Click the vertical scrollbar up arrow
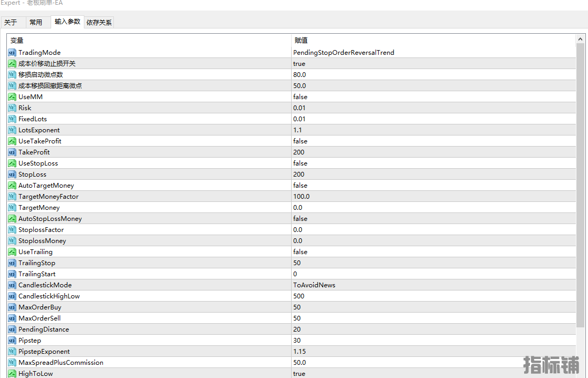The height and width of the screenshot is (378, 588). [580, 39]
